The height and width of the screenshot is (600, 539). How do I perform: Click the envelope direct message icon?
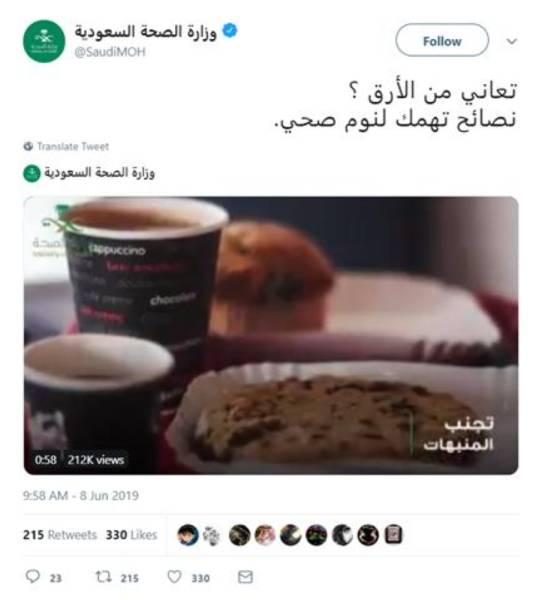(x=245, y=577)
